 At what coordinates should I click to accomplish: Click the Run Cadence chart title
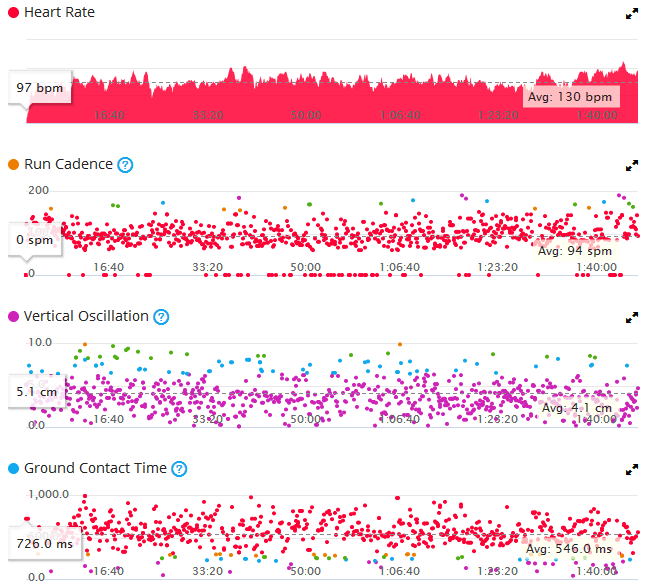click(68, 164)
